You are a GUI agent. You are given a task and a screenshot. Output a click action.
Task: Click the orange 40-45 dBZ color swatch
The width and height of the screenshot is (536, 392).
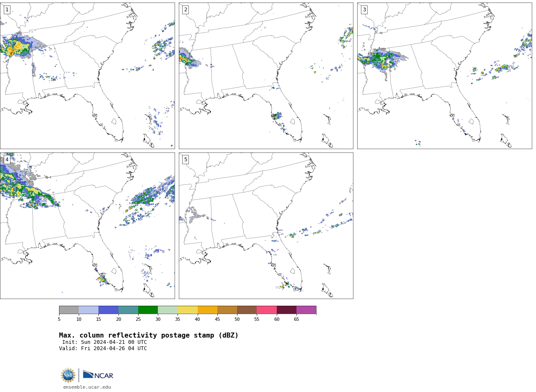click(x=207, y=310)
